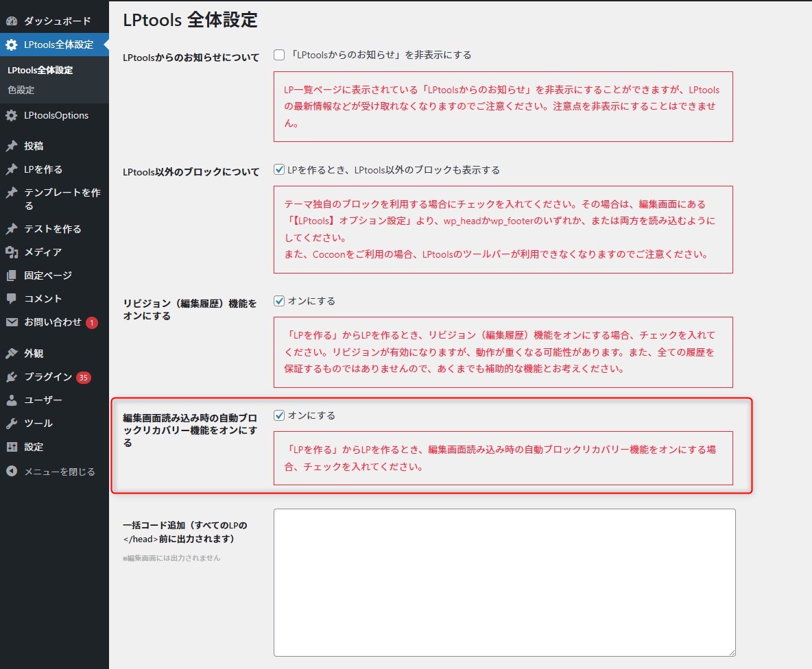Open テストを作る menu item
The width and height of the screenshot is (812, 669).
[x=54, y=229]
